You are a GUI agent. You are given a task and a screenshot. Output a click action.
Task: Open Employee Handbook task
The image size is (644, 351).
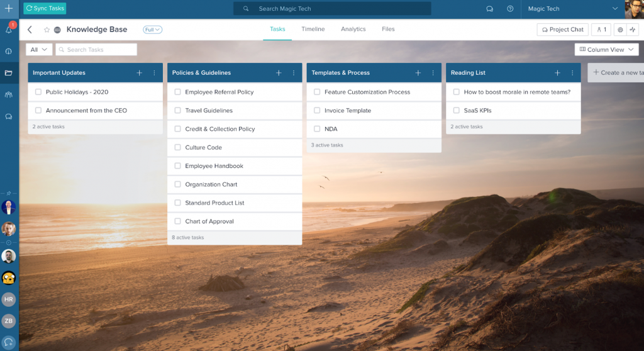(x=235, y=166)
